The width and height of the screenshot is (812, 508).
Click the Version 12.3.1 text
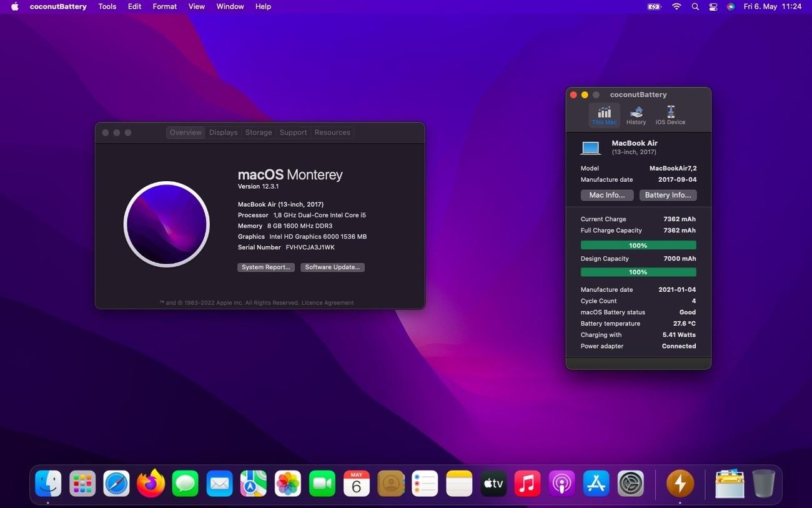(258, 186)
